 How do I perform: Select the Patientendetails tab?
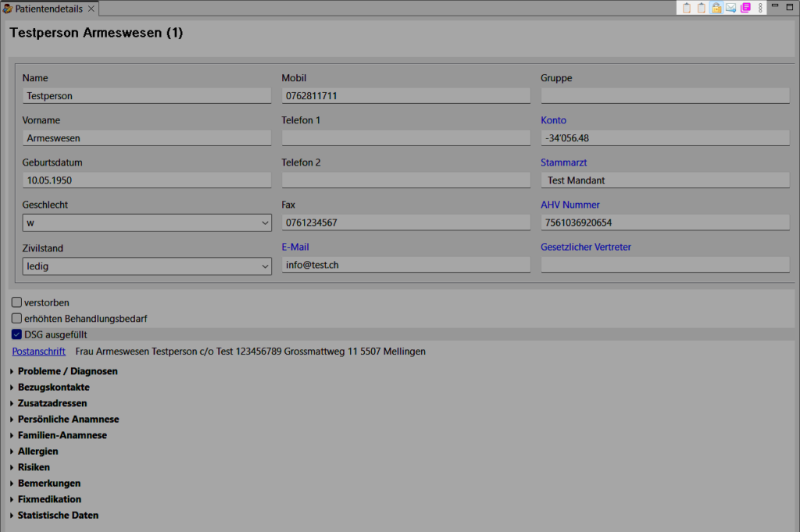(x=48, y=9)
